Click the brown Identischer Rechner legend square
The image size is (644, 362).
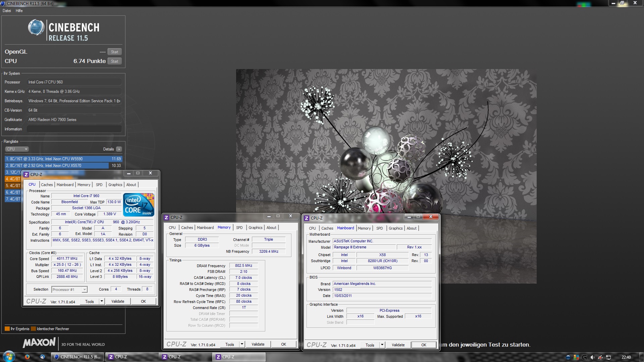click(33, 329)
